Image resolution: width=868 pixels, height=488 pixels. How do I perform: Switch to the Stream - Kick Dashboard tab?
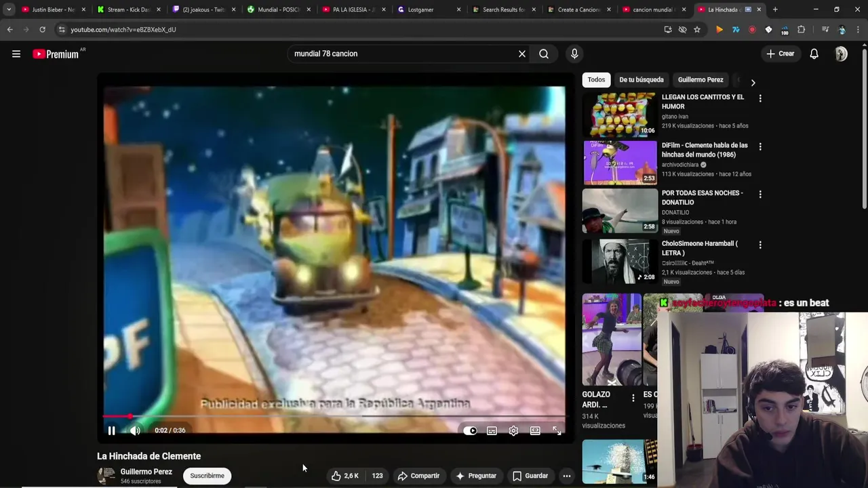(x=127, y=9)
